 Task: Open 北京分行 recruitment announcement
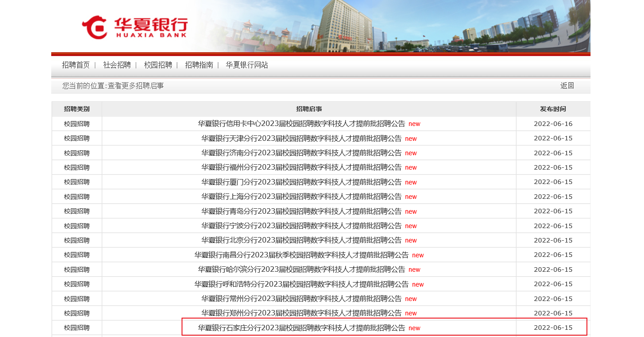tap(302, 240)
